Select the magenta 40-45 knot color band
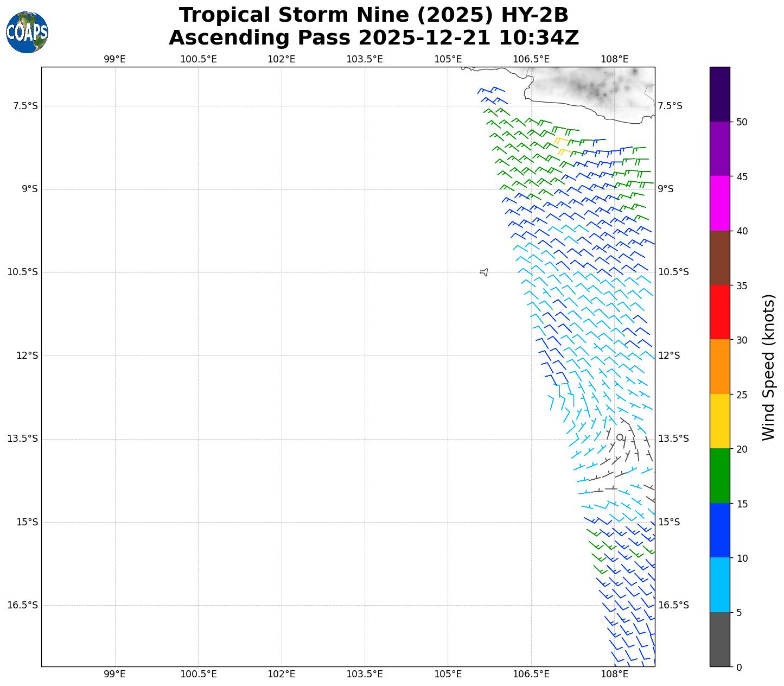Viewport: 784px width, 686px height. [x=720, y=203]
